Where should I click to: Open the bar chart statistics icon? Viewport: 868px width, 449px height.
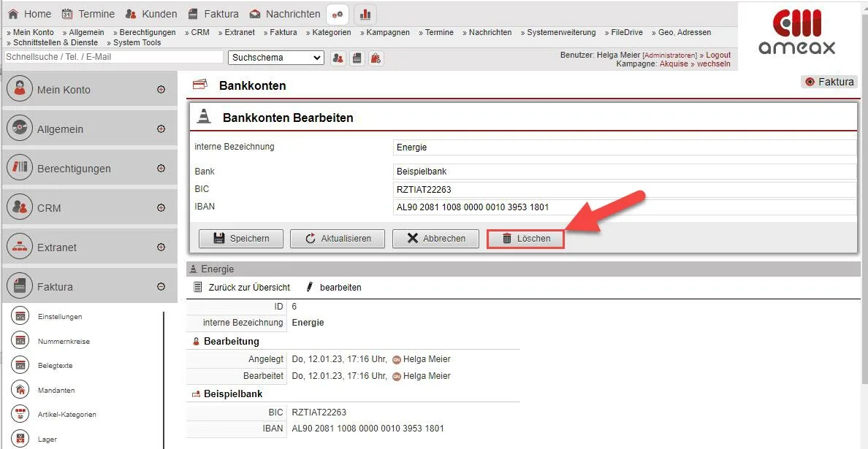[365, 14]
